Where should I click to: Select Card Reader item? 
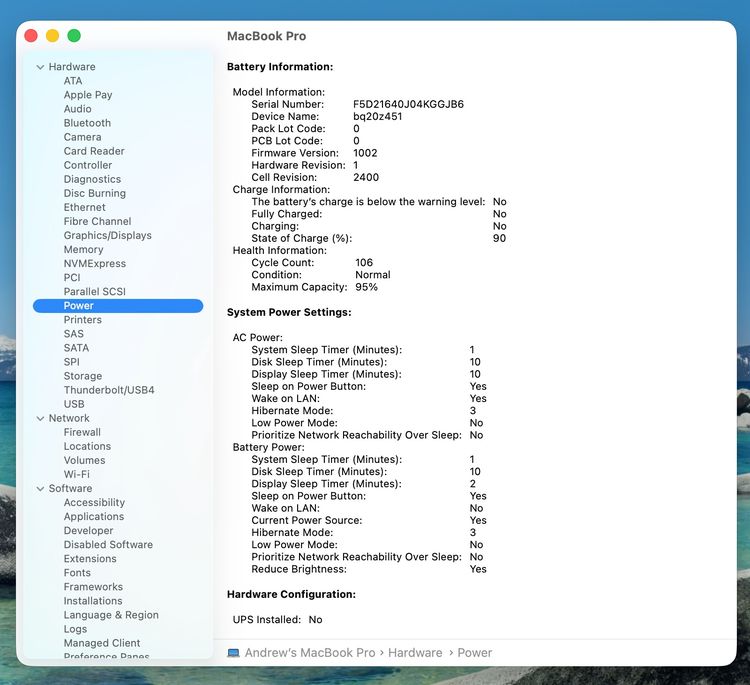(x=94, y=151)
